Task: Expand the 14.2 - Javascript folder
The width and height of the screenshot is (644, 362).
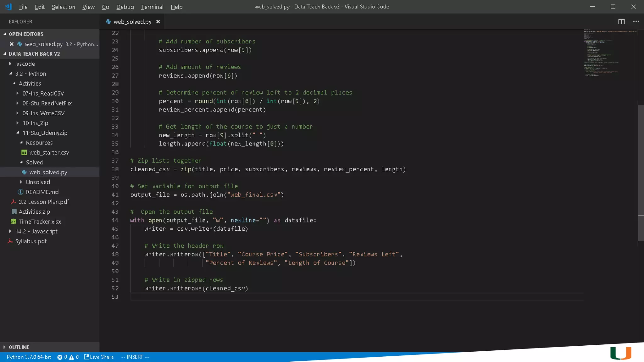Action: 36,231
